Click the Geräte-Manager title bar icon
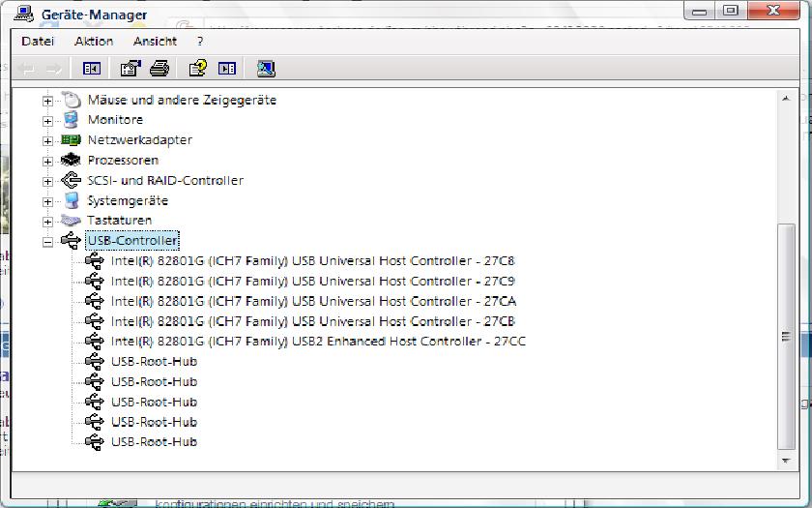 point(24,13)
